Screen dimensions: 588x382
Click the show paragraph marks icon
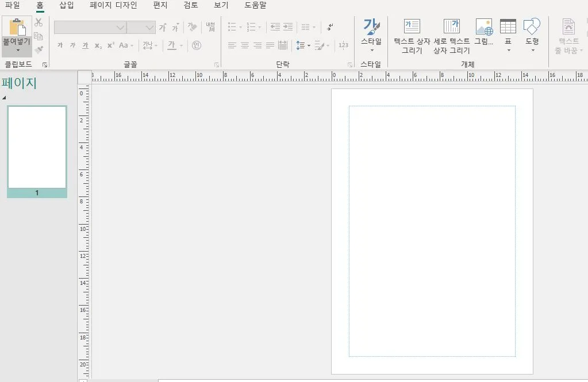click(330, 27)
